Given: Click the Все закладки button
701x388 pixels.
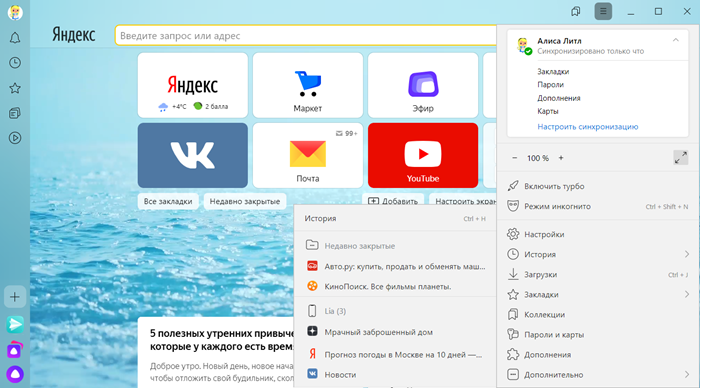Looking at the screenshot, I should 168,202.
